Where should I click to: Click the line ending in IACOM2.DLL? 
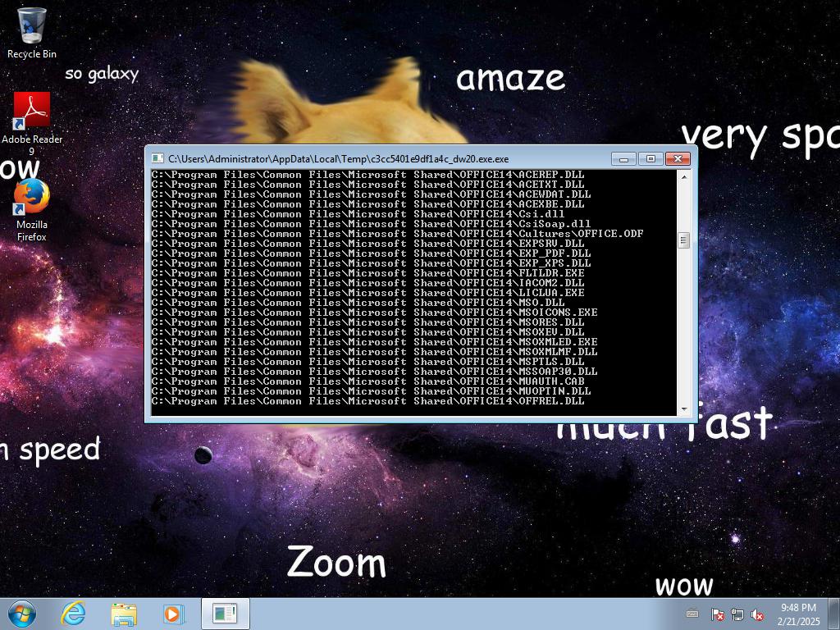click(367, 283)
